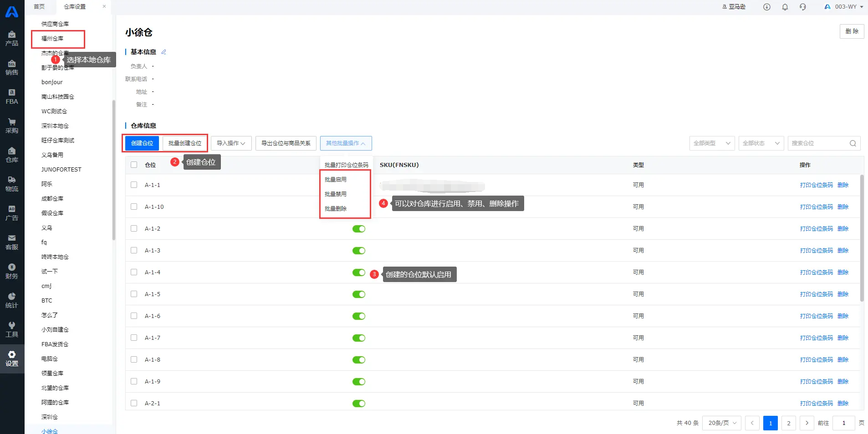
Task: Click the search magnifier in 搜索仓位 box
Action: point(853,143)
